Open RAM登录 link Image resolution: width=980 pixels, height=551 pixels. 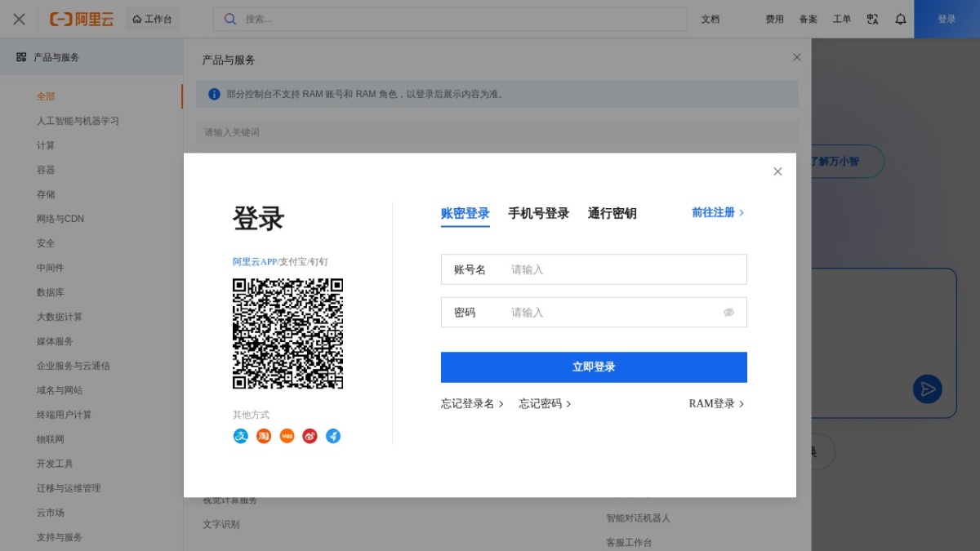coord(716,403)
